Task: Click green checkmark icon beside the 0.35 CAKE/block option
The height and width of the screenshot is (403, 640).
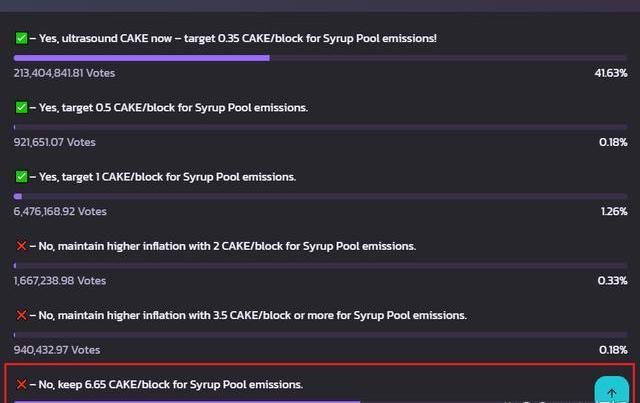Action: click(21, 38)
